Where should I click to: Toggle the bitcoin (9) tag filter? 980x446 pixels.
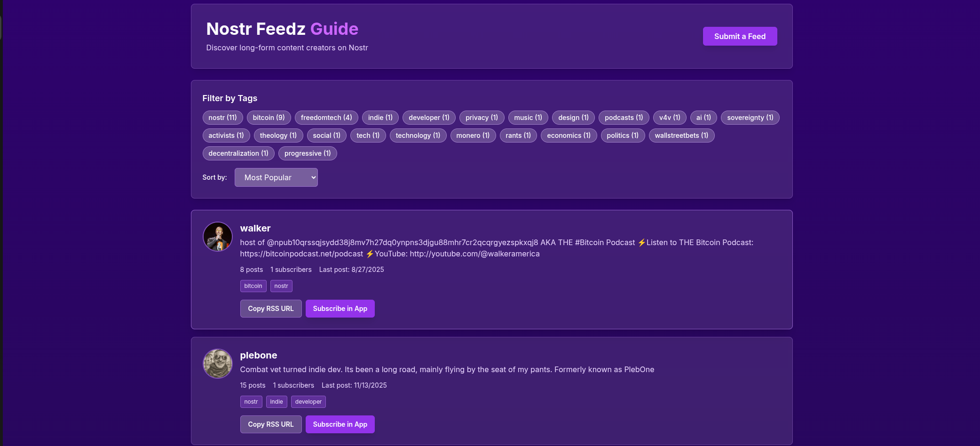tap(269, 118)
